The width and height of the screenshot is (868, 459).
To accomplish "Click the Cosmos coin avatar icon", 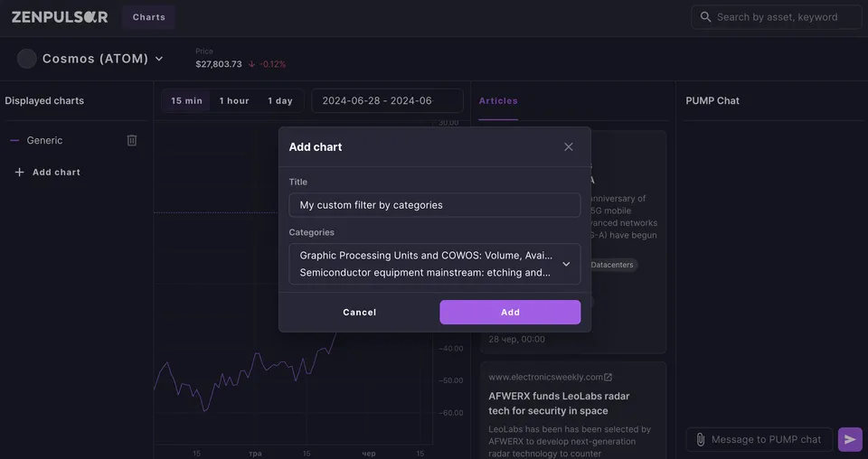I will click(26, 59).
